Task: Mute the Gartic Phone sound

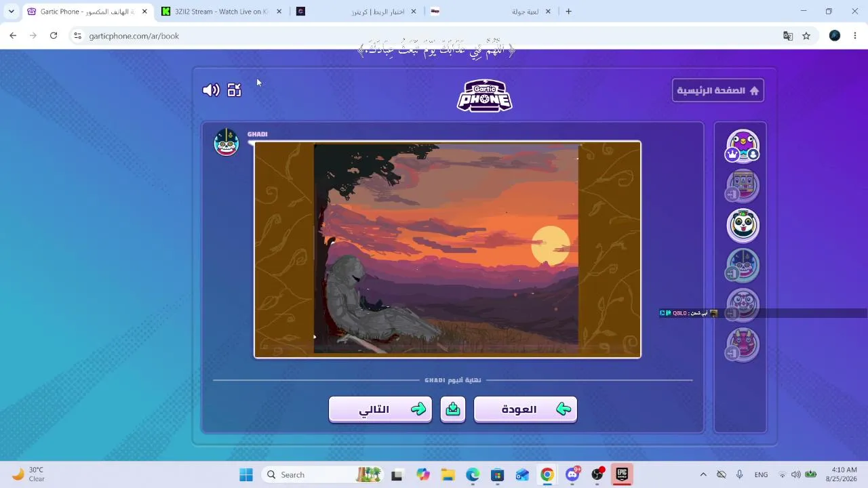Action: click(211, 90)
